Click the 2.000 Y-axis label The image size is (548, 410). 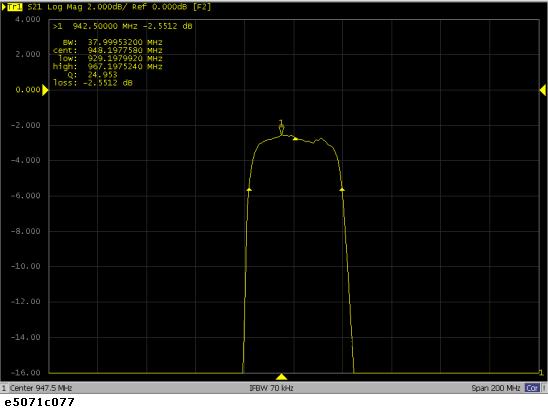click(28, 54)
